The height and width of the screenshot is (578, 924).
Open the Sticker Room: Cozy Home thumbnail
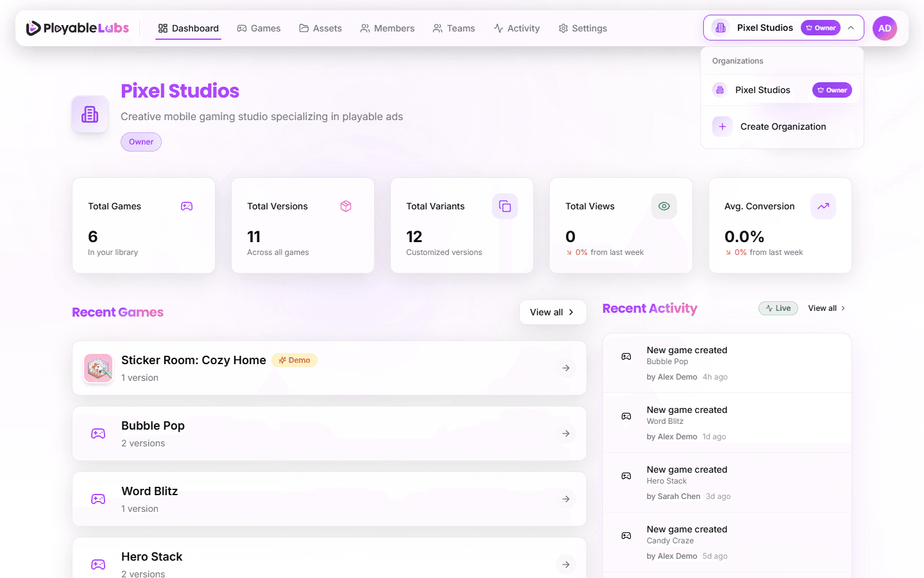[x=98, y=368]
